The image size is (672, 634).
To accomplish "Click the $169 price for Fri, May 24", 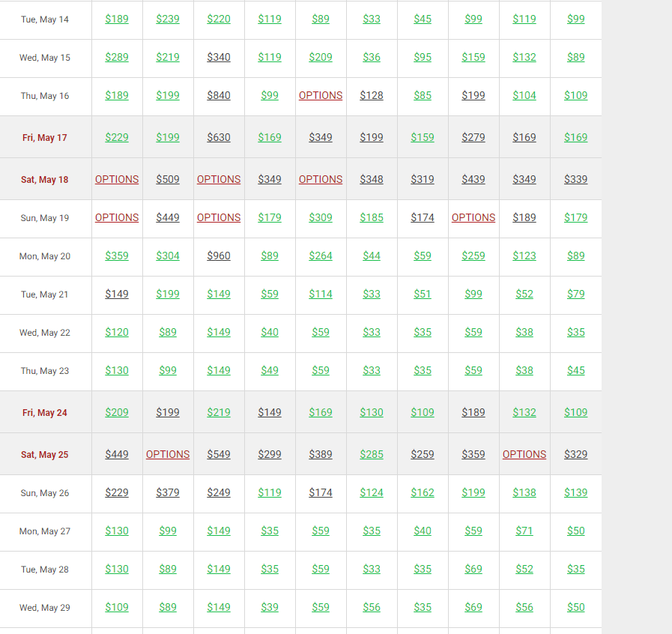I will tap(321, 412).
